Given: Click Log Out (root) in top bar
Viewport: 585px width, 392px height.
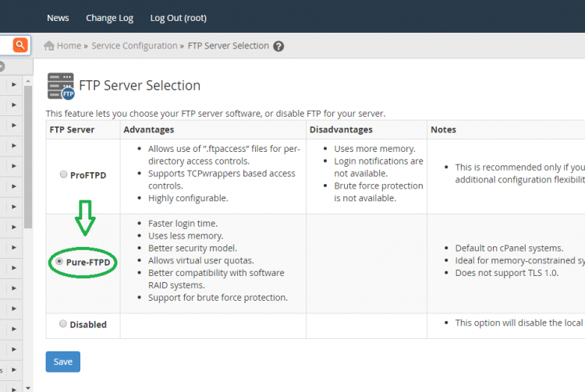Looking at the screenshot, I should [x=179, y=18].
